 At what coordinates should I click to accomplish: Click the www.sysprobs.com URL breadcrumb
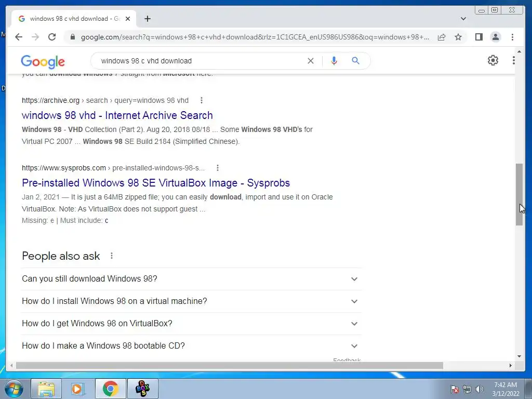tap(113, 168)
